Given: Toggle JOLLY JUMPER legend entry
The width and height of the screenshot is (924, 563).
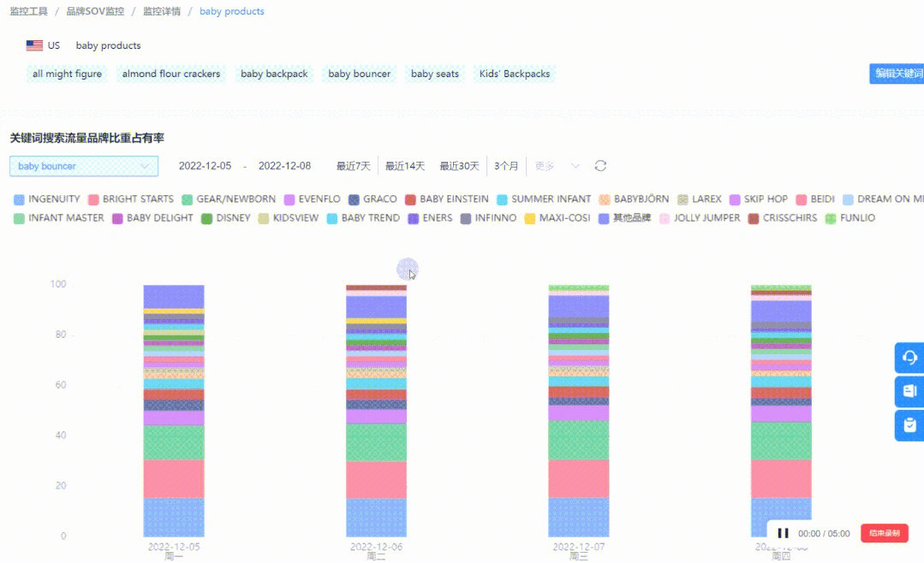Looking at the screenshot, I should [700, 218].
